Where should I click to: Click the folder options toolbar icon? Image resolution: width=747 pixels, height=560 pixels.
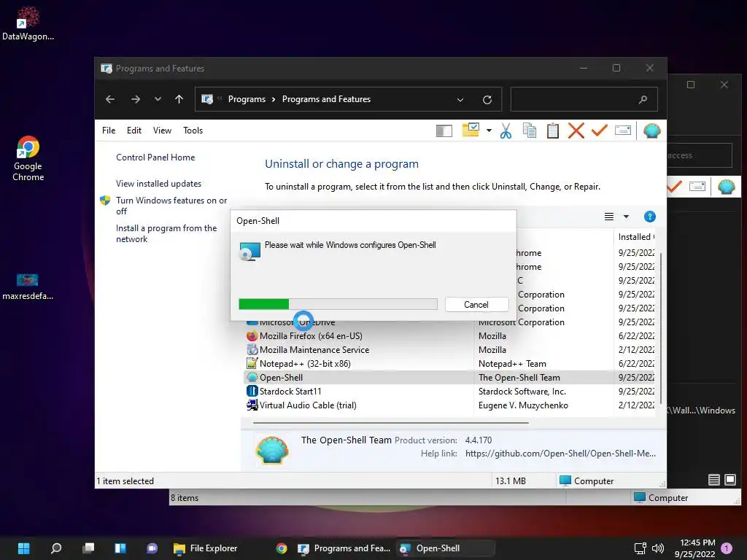(471, 130)
